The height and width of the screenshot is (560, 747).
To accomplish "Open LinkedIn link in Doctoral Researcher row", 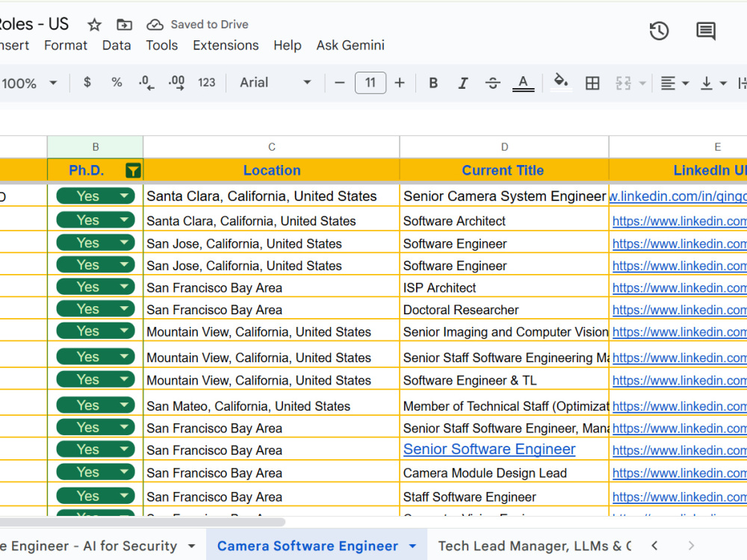I will tap(679, 310).
